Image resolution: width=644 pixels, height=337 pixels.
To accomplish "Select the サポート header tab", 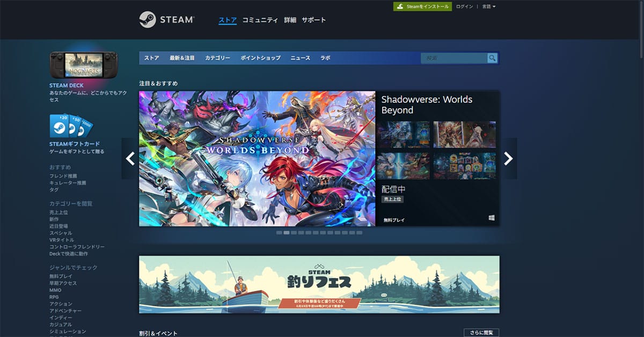I will click(x=313, y=20).
